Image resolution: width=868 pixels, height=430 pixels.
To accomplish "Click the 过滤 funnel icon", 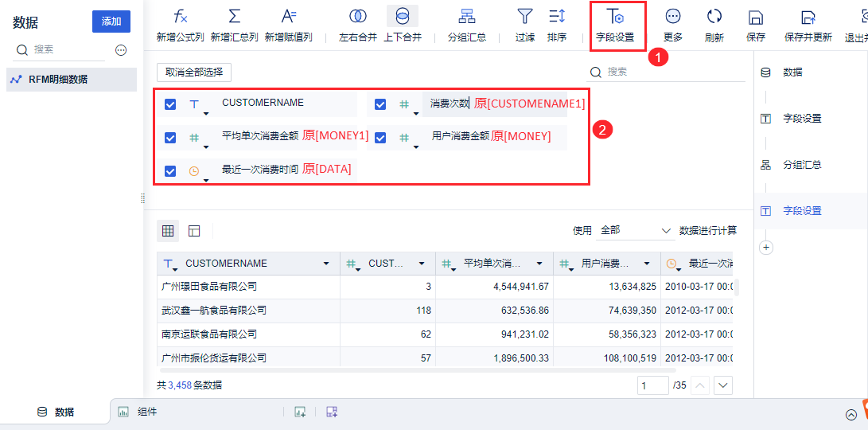I will [525, 18].
